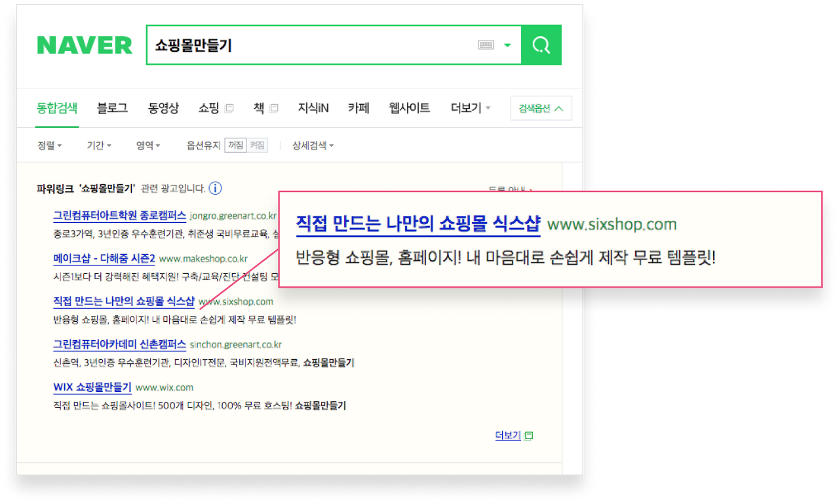Open the 기간 dropdown
839x504 pixels.
[99, 145]
